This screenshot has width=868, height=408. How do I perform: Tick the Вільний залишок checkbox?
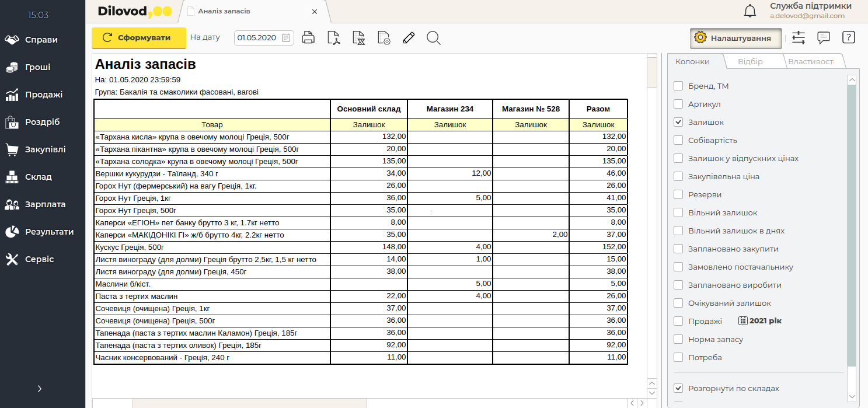click(678, 212)
